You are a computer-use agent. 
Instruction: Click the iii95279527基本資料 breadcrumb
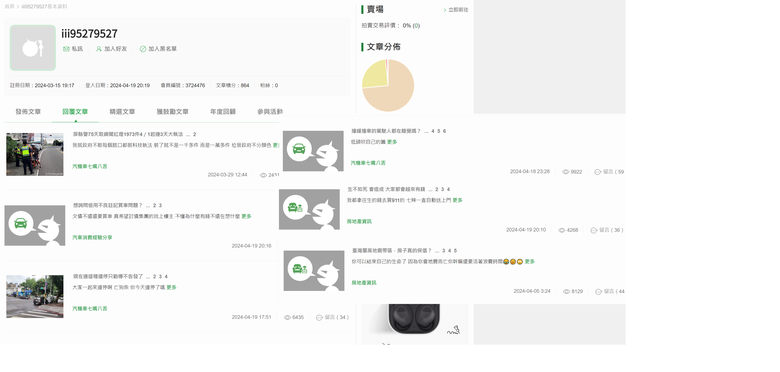(44, 6)
